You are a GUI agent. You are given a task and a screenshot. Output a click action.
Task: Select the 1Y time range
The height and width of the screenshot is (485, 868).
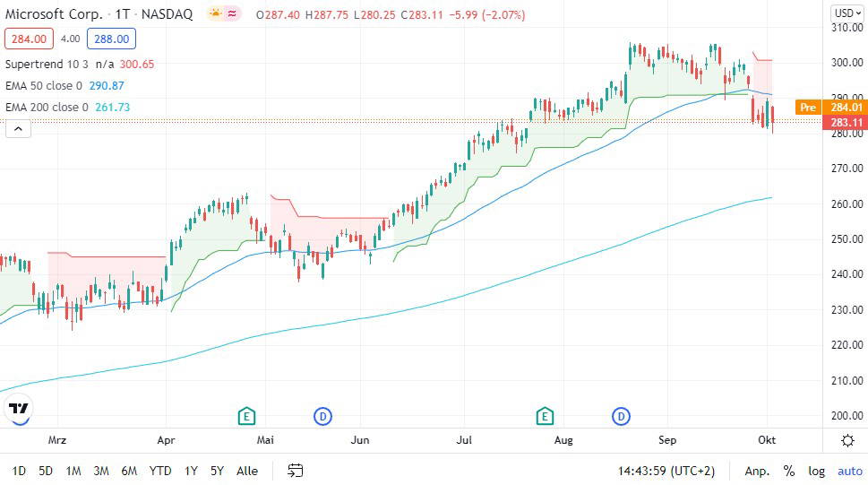pos(191,471)
